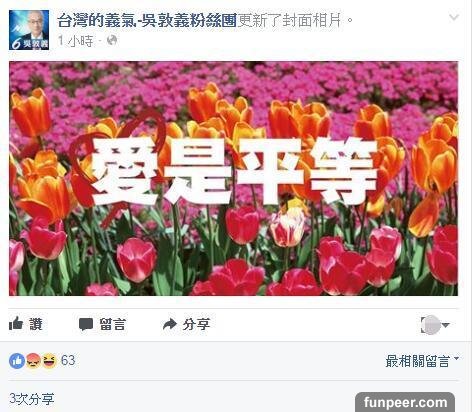
Task: Open the post options chevron menu
Action: tap(454, 17)
